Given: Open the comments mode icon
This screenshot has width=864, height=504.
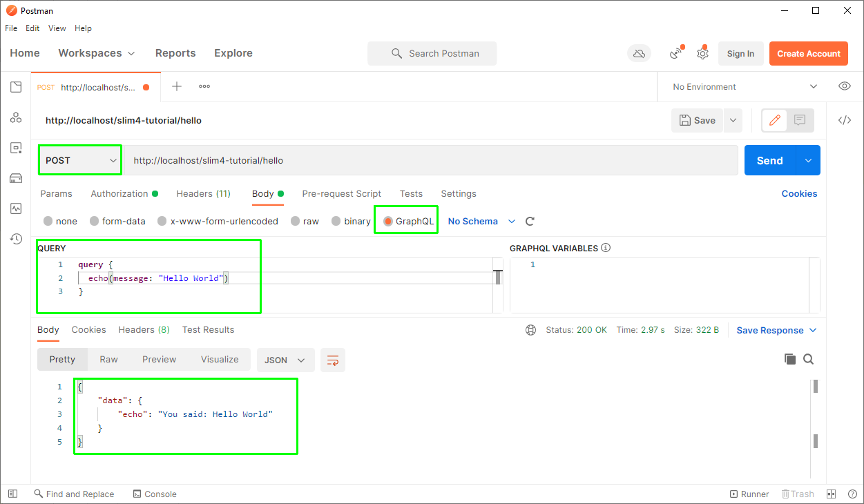Looking at the screenshot, I should pos(800,120).
